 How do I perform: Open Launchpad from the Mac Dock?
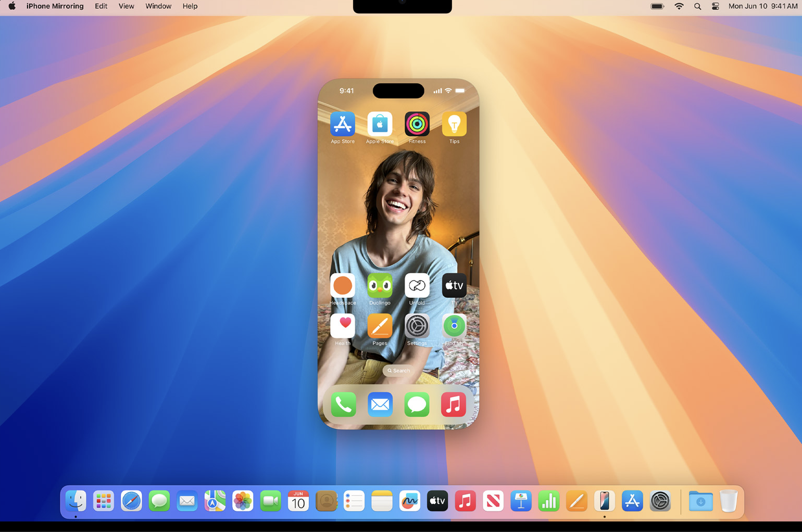(104, 501)
